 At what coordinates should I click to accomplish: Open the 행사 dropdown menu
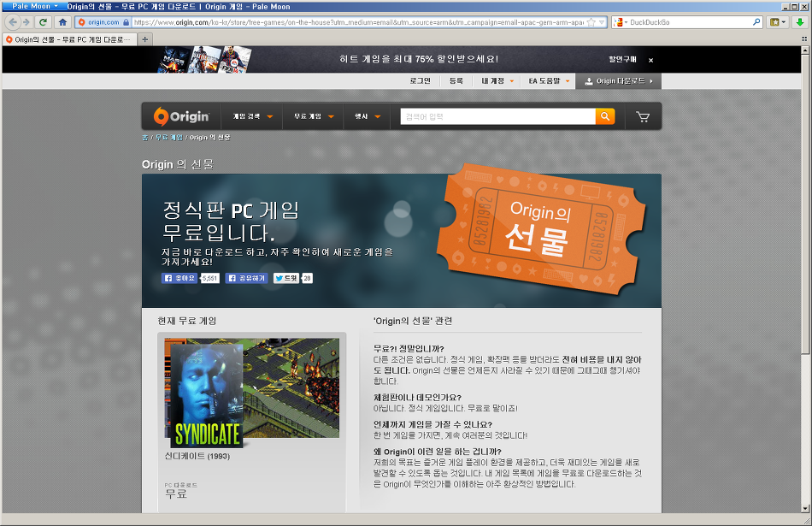(x=368, y=116)
